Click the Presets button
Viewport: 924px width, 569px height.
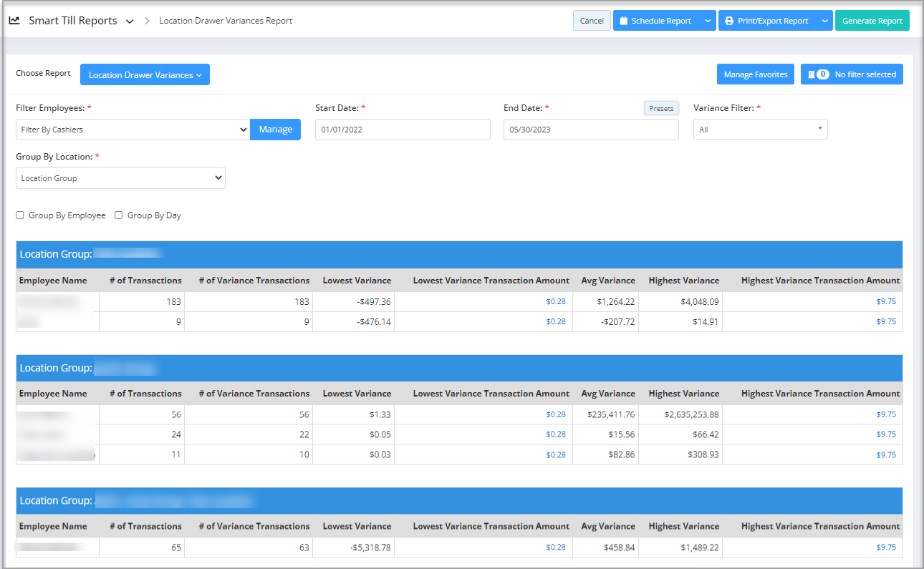click(661, 108)
